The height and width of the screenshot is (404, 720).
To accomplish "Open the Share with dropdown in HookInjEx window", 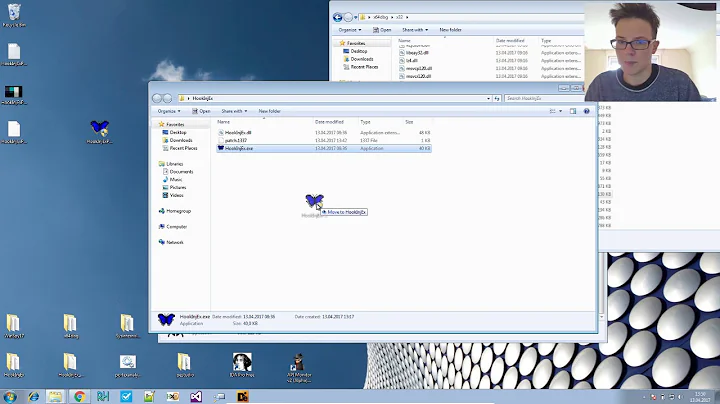I will (x=234, y=111).
